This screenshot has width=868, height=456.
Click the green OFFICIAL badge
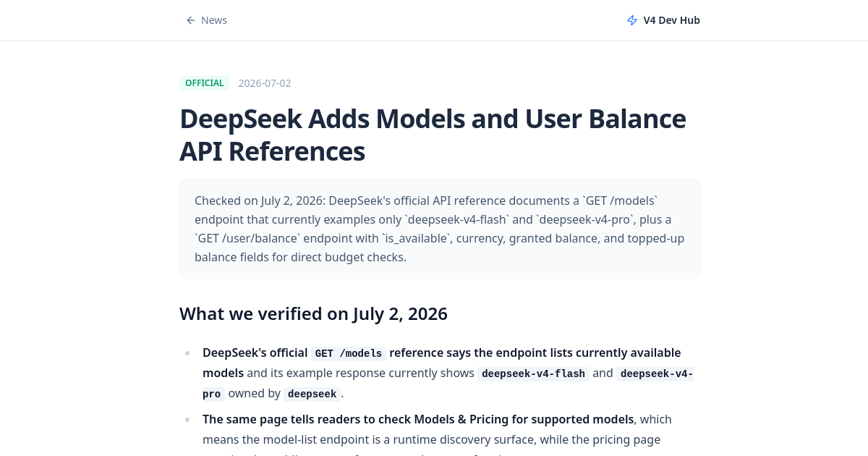tap(205, 83)
